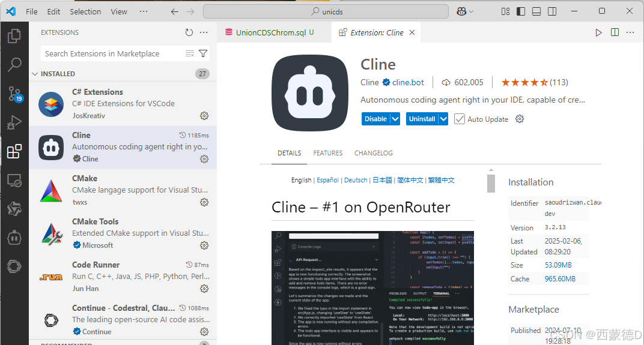Switch to FEATURES tab
This screenshot has width=644, height=345.
328,153
